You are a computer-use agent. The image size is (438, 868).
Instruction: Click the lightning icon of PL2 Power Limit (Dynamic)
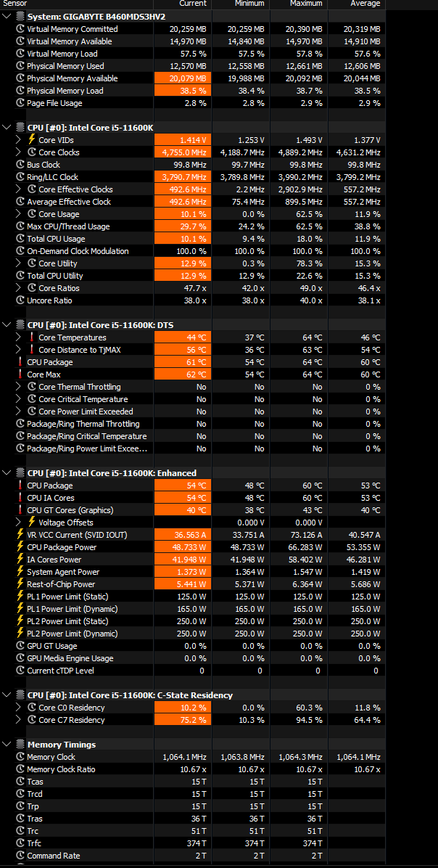20,634
